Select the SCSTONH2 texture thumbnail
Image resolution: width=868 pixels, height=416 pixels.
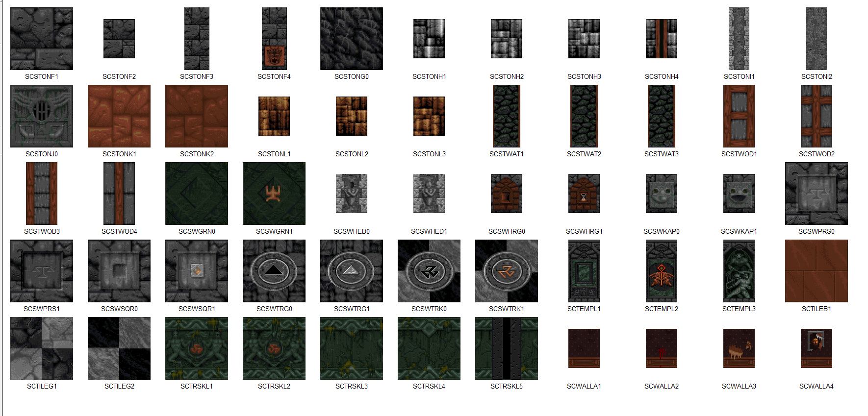point(507,39)
